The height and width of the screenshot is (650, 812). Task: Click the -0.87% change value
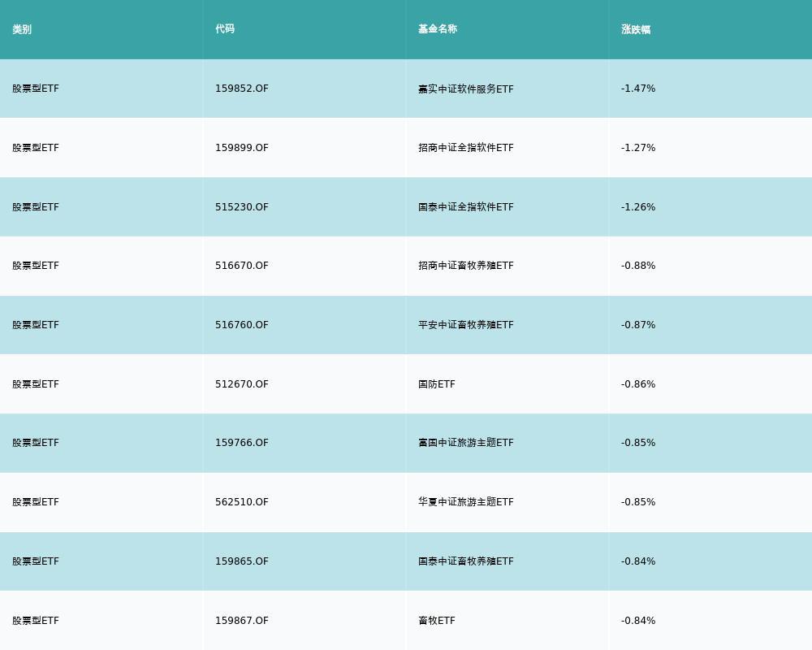pyautogui.click(x=638, y=325)
